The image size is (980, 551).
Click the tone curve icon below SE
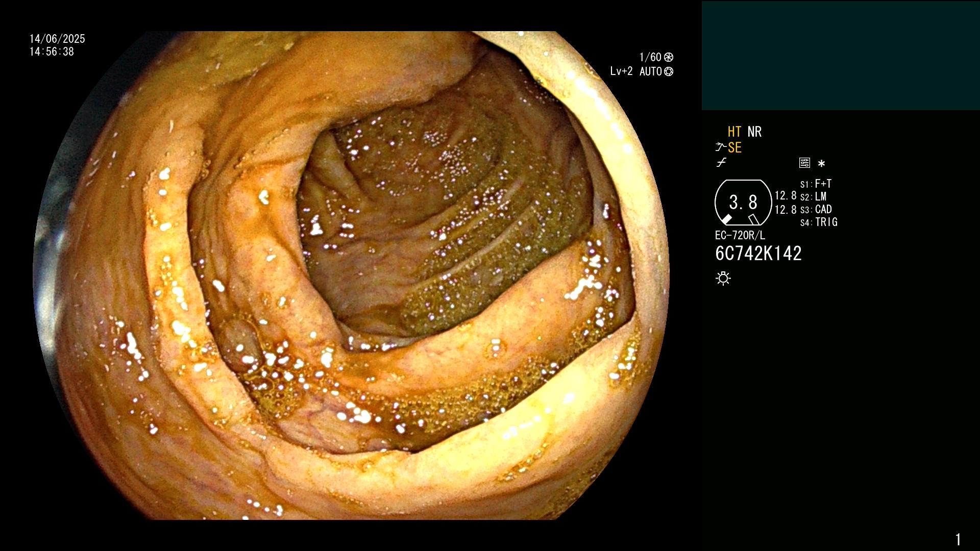721,163
